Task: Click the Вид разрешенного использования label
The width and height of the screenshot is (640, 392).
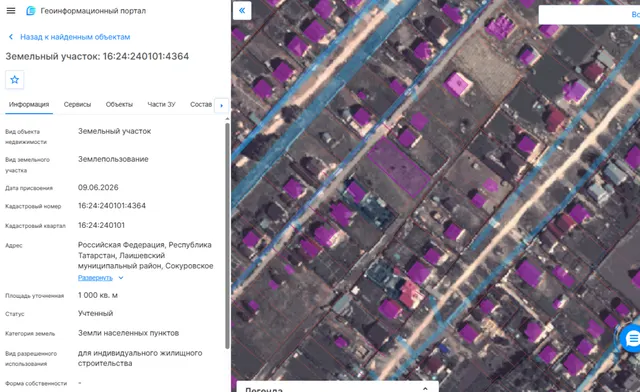Action: [31, 359]
